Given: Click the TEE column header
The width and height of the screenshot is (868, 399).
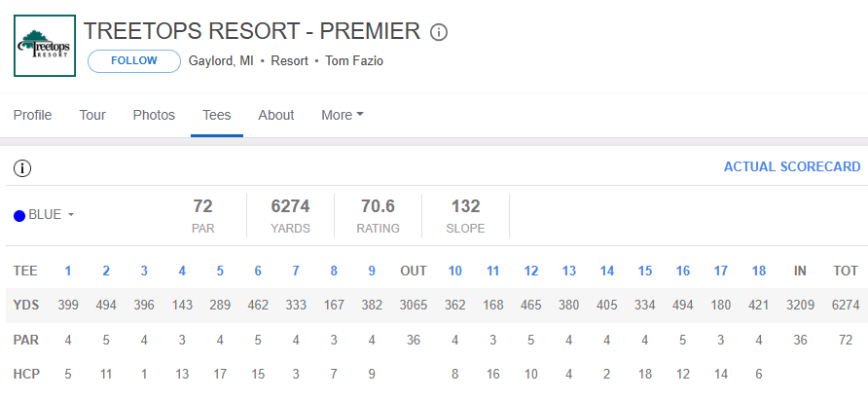Looking at the screenshot, I should (25, 271).
